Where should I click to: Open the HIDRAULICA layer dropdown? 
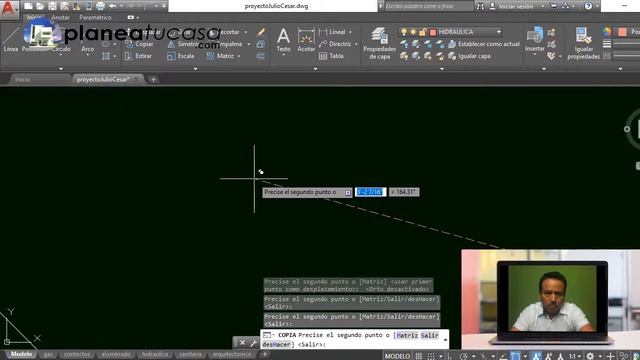click(x=499, y=32)
